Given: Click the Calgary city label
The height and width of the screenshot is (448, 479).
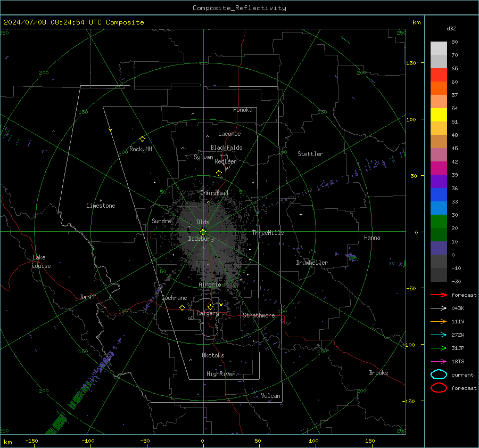Looking at the screenshot, I should (x=208, y=313).
